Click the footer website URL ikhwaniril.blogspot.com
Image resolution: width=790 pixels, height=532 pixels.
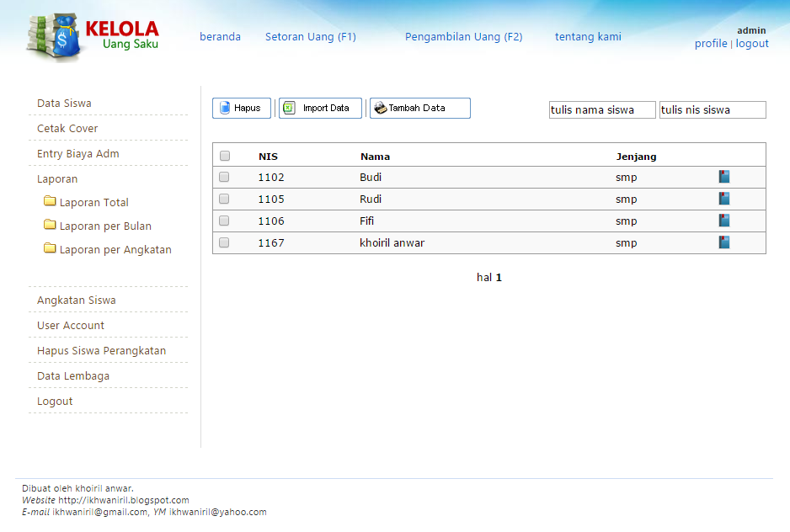click(x=124, y=500)
